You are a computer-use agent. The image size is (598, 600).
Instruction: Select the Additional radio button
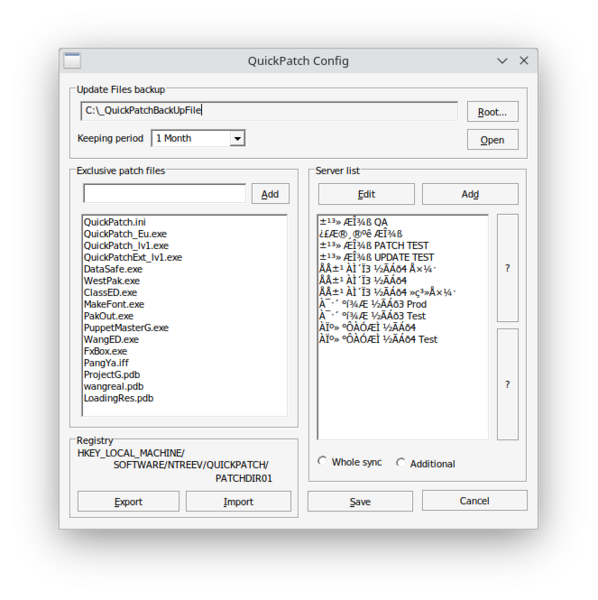tap(401, 463)
